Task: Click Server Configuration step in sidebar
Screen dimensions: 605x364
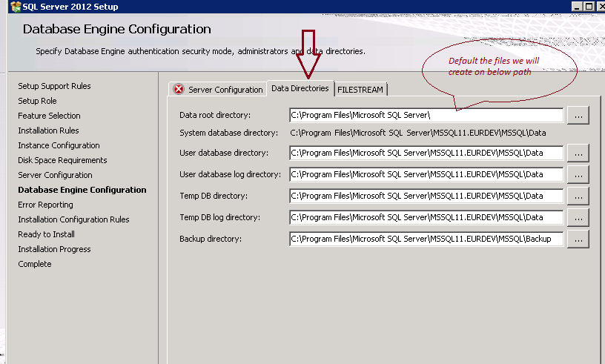Action: click(x=55, y=175)
